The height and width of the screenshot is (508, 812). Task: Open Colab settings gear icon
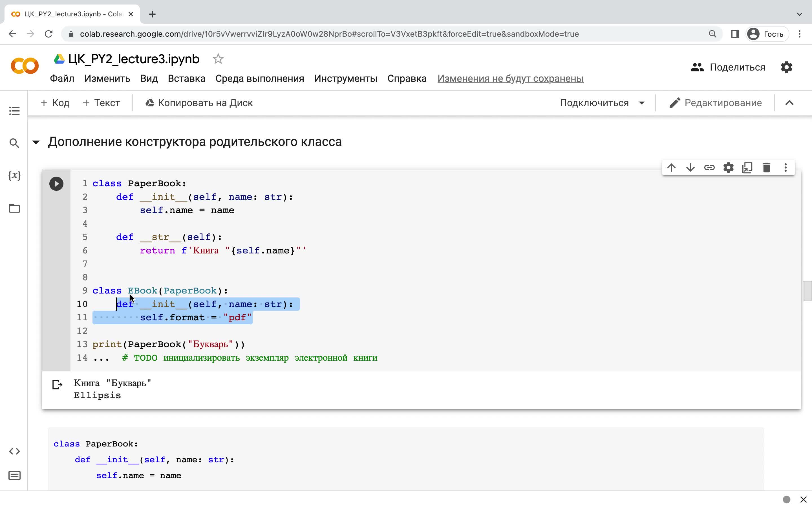pos(787,67)
